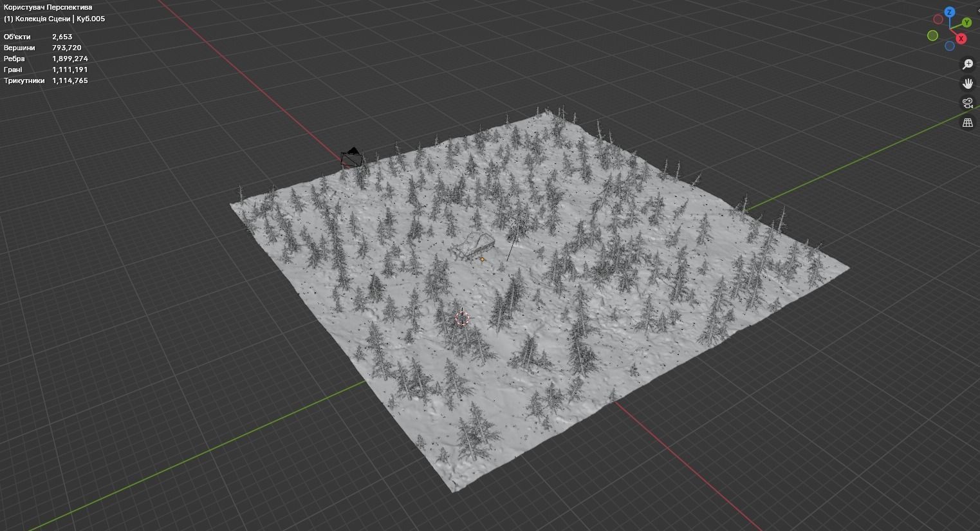Click the Трикутники value 1,114,765
The height and width of the screenshot is (531, 980).
(x=70, y=80)
